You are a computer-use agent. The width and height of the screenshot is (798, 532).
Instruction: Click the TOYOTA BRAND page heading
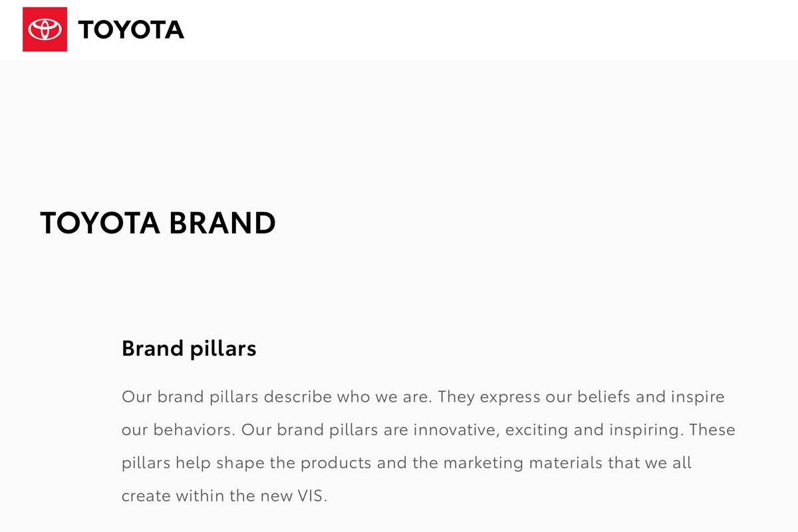(158, 223)
